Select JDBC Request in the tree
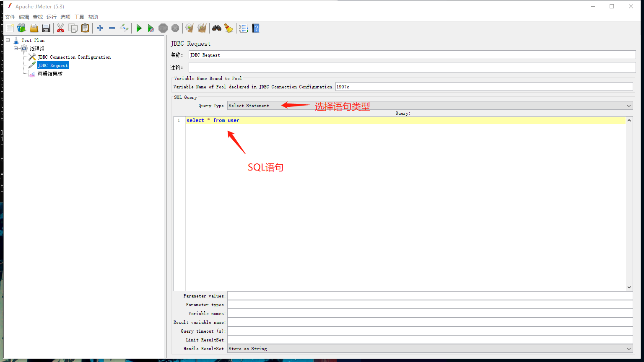 (x=53, y=65)
